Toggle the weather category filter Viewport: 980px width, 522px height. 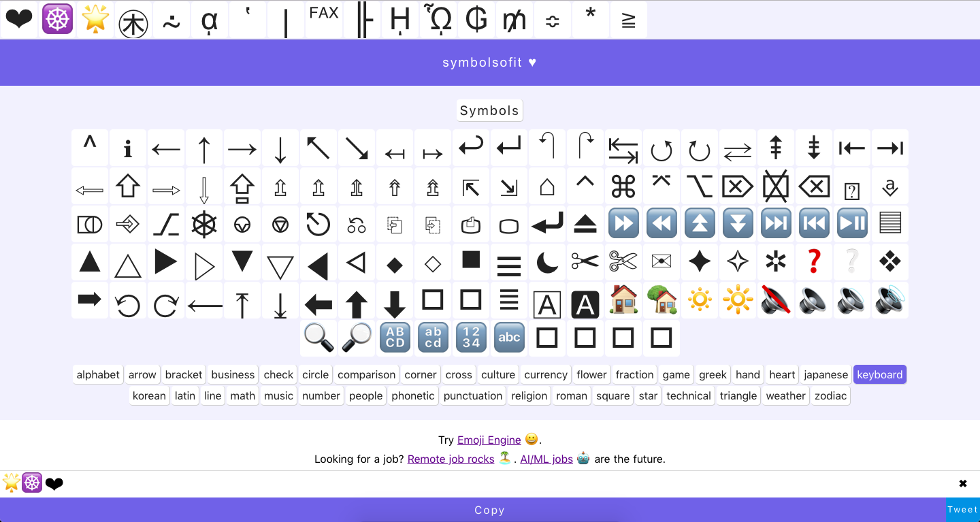tap(785, 395)
